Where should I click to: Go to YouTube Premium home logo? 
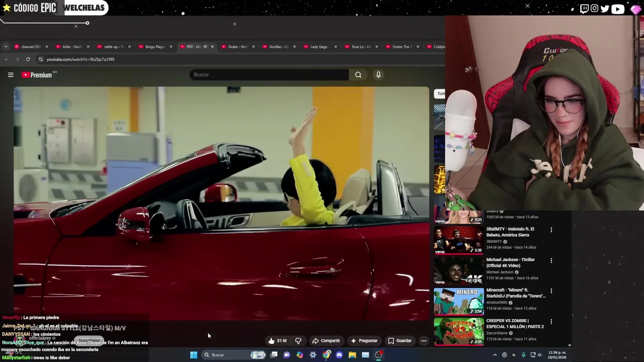(x=37, y=75)
